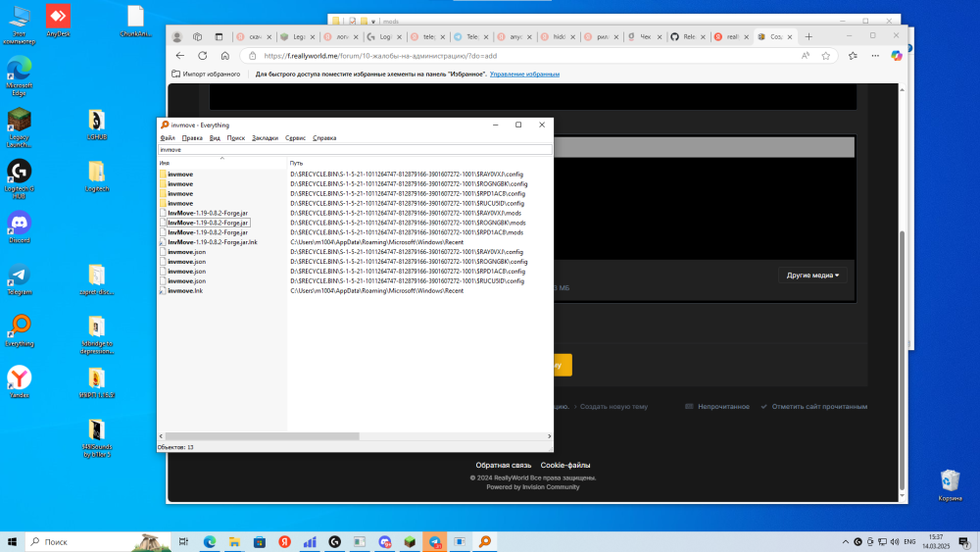The height and width of the screenshot is (552, 980).
Task: Open the LGHUB folder on desktop
Action: (96, 125)
